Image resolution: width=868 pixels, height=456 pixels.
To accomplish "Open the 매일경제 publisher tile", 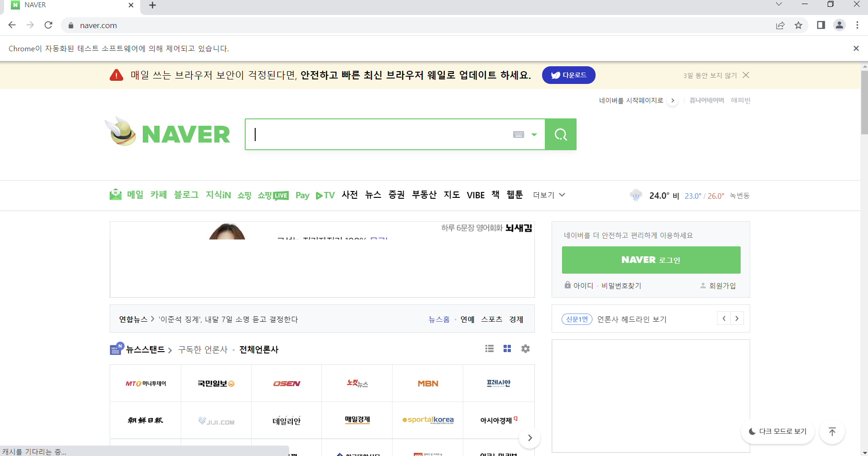I will click(x=357, y=420).
